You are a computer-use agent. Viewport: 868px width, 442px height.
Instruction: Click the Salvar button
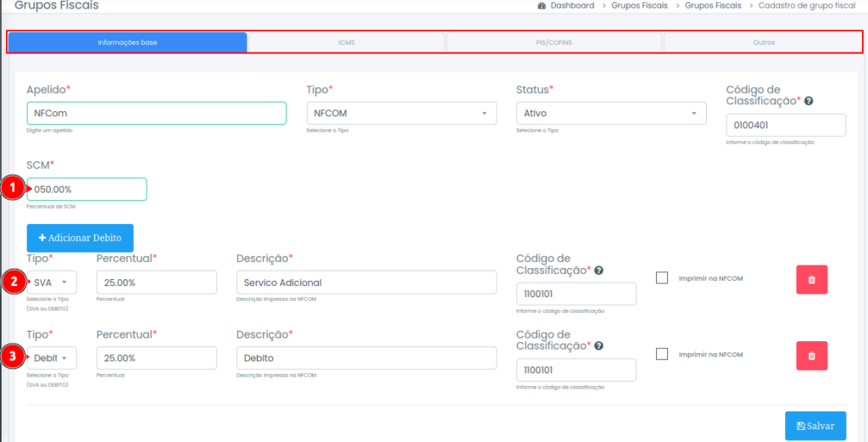coord(815,426)
